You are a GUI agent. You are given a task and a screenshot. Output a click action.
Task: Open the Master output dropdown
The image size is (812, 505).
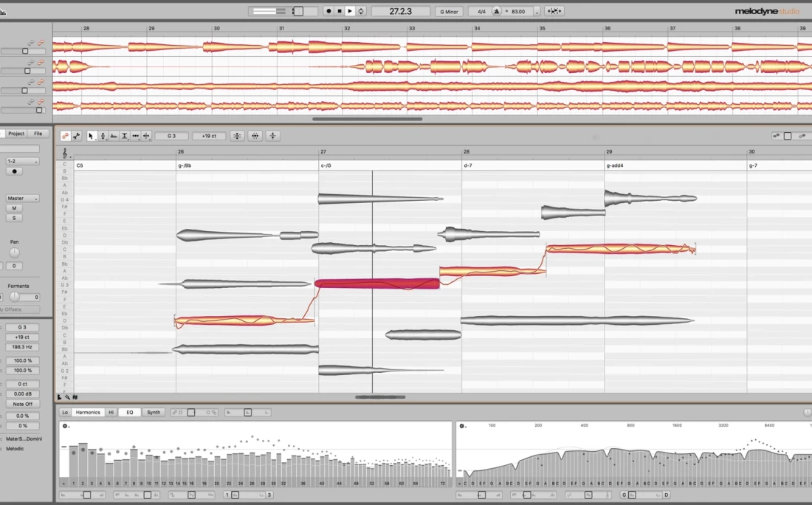point(22,198)
